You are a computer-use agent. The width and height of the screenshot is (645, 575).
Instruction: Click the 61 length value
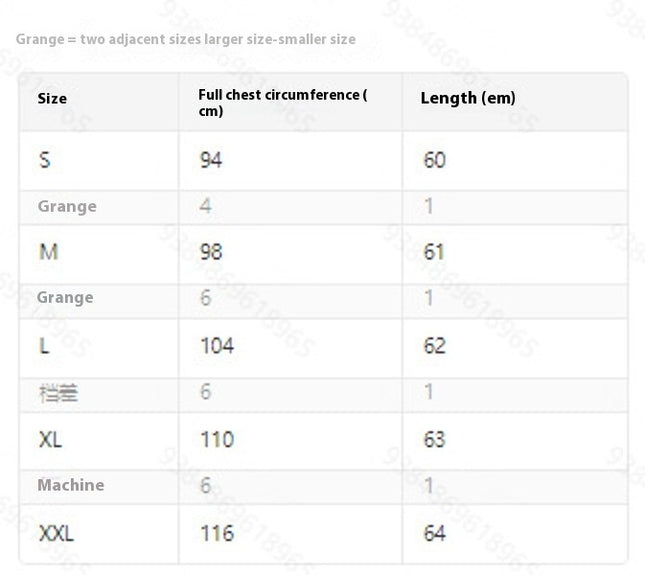point(434,252)
